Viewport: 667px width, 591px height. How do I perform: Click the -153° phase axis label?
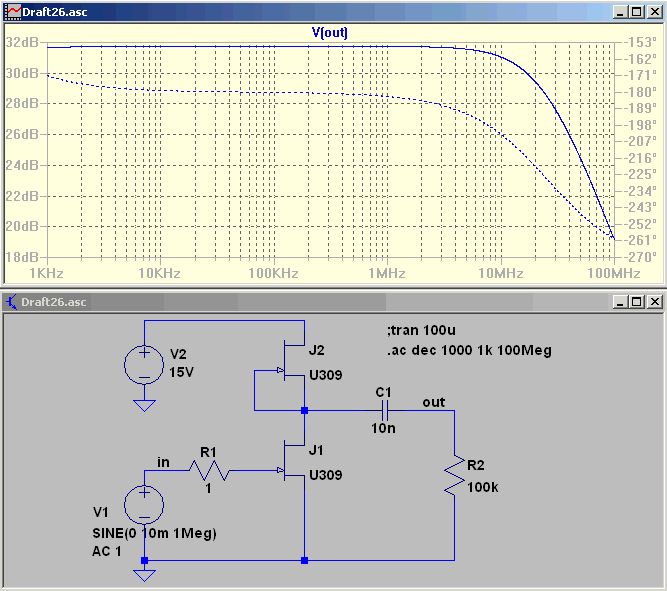point(641,43)
